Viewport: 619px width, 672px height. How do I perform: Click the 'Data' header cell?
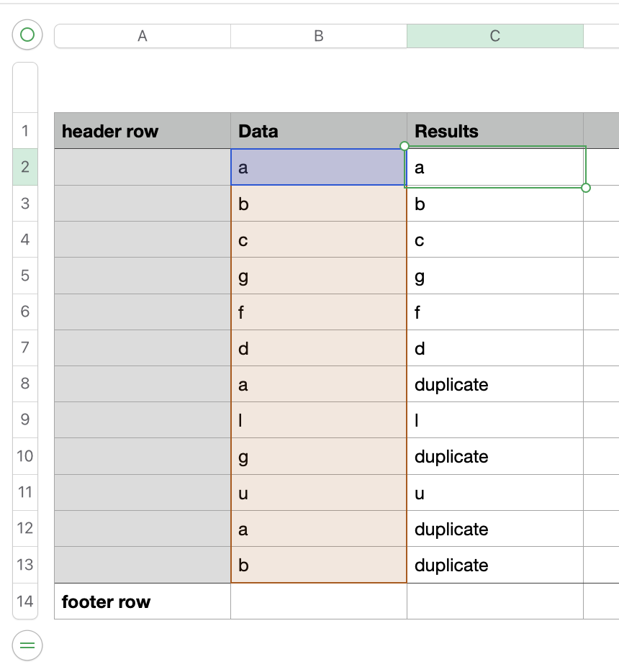coord(319,131)
